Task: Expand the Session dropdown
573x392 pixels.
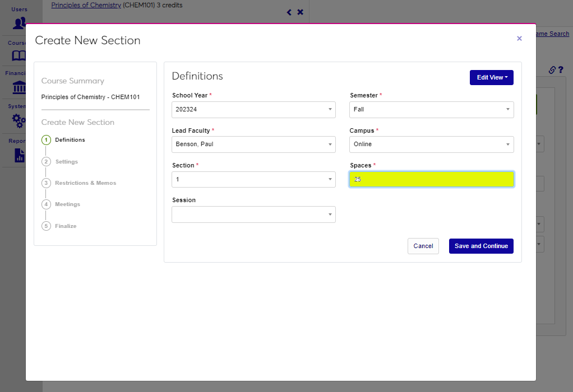Action: tap(253, 214)
